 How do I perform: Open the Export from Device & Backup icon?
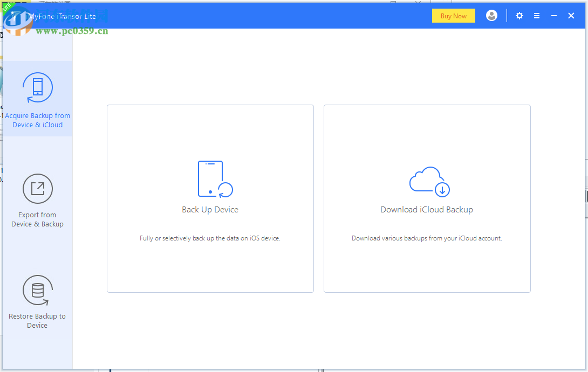pyautogui.click(x=37, y=189)
